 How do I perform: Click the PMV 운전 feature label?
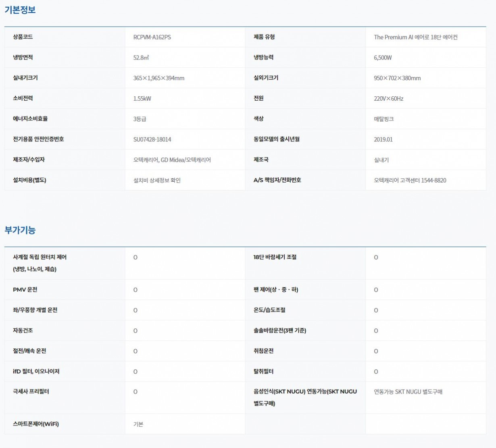click(x=25, y=290)
